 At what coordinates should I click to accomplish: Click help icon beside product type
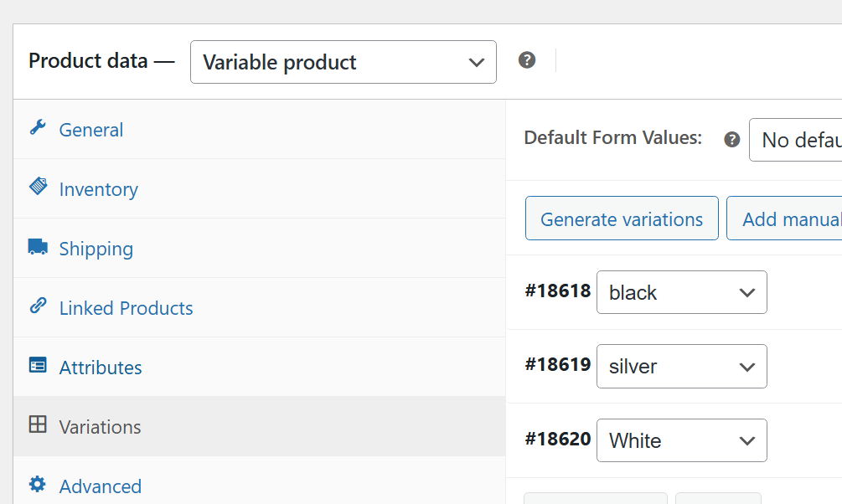click(527, 60)
